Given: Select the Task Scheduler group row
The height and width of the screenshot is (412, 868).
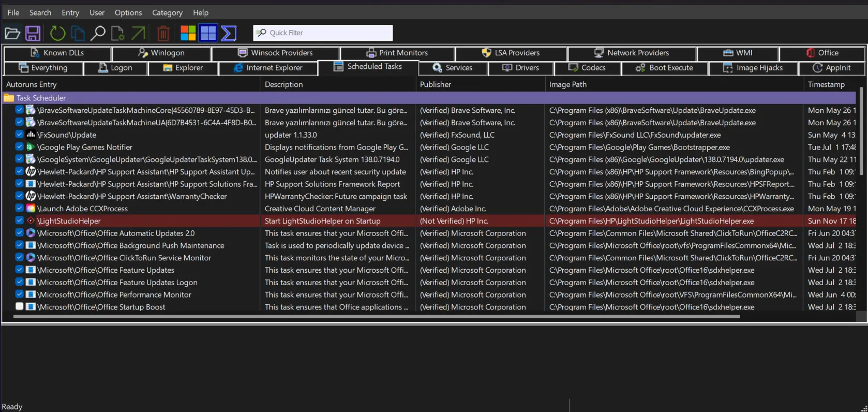Looking at the screenshot, I should [x=429, y=98].
